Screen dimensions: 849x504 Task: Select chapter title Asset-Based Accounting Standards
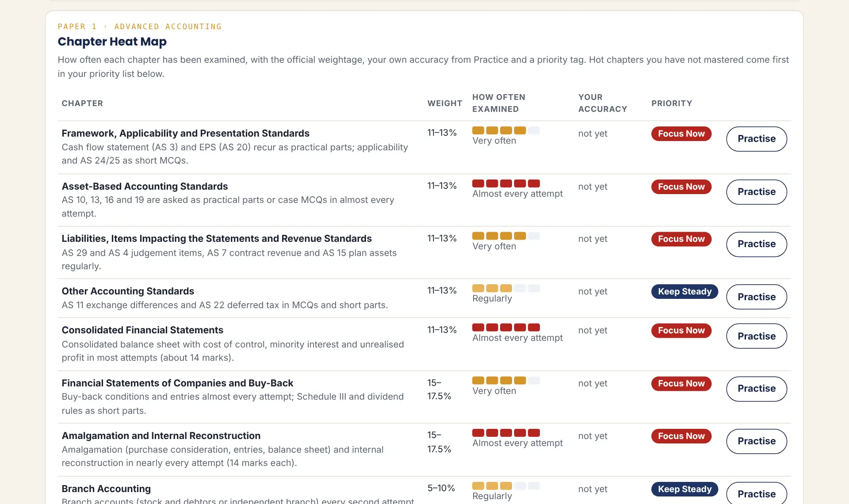145,186
